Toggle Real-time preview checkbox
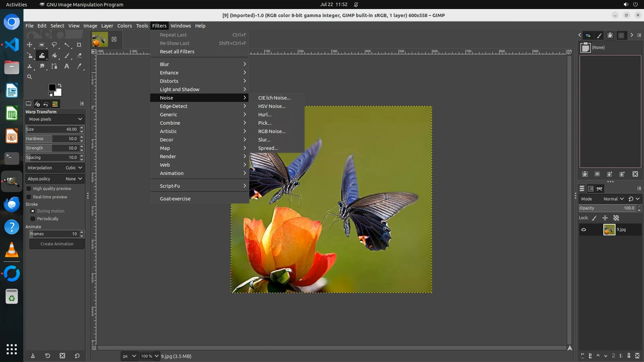 coord(29,197)
